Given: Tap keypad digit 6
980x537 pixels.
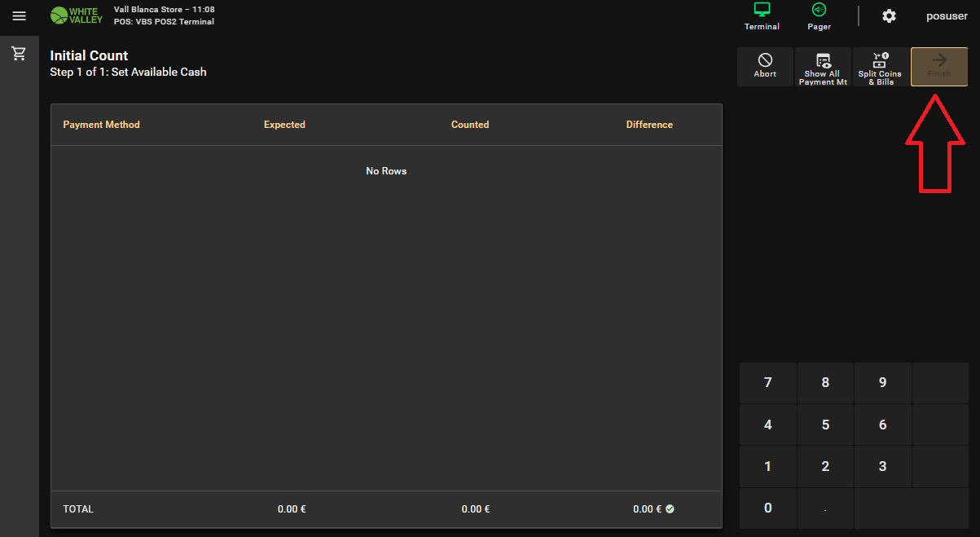Looking at the screenshot, I should tap(882, 425).
